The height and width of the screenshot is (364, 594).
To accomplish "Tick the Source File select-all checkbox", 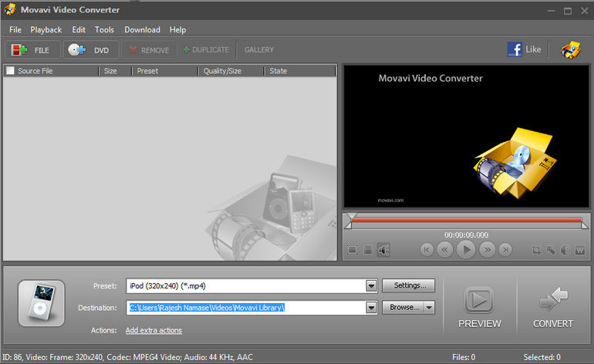I will pyautogui.click(x=11, y=71).
